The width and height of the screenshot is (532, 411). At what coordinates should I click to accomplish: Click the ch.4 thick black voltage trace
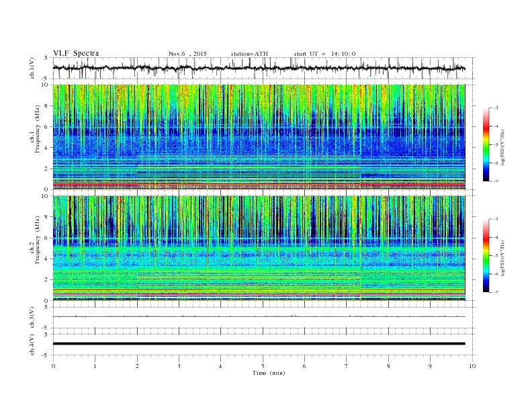click(259, 344)
